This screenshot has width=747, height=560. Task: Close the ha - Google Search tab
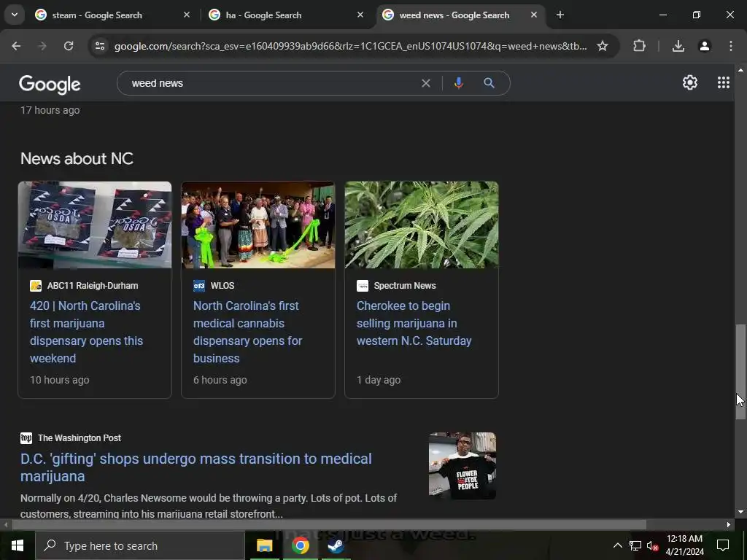tap(360, 15)
